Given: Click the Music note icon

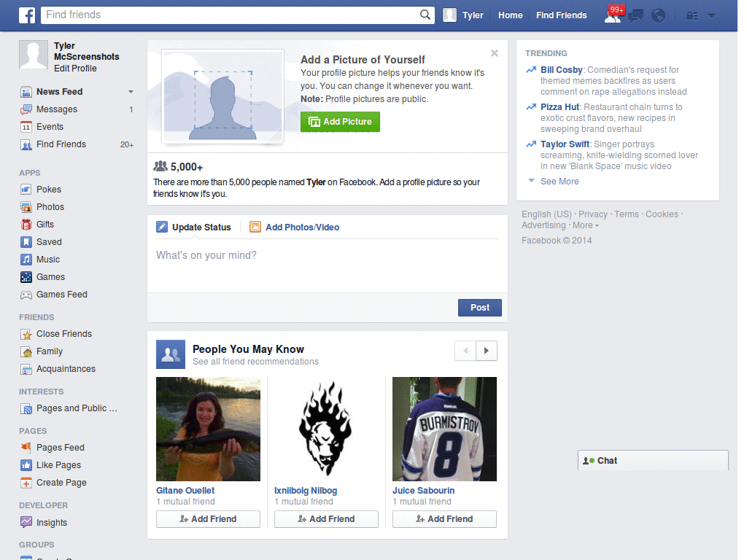Looking at the screenshot, I should (x=26, y=260).
